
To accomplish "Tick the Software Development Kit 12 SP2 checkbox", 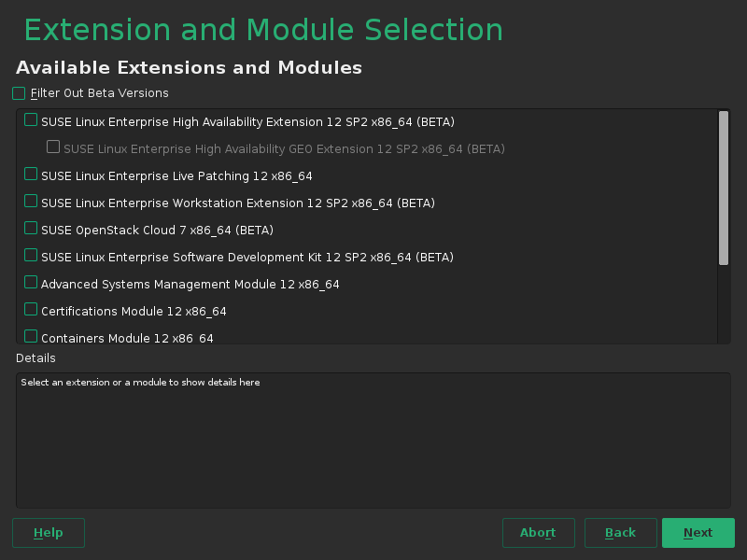I will pos(31,256).
